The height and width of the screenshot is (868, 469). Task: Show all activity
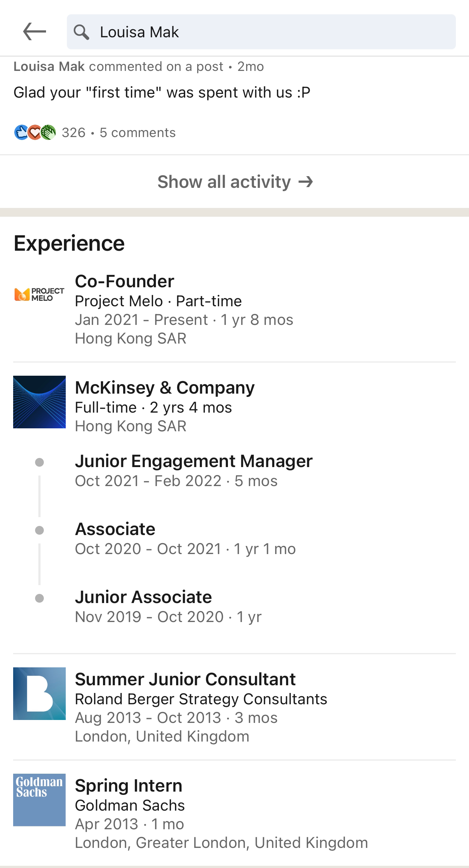(x=234, y=182)
